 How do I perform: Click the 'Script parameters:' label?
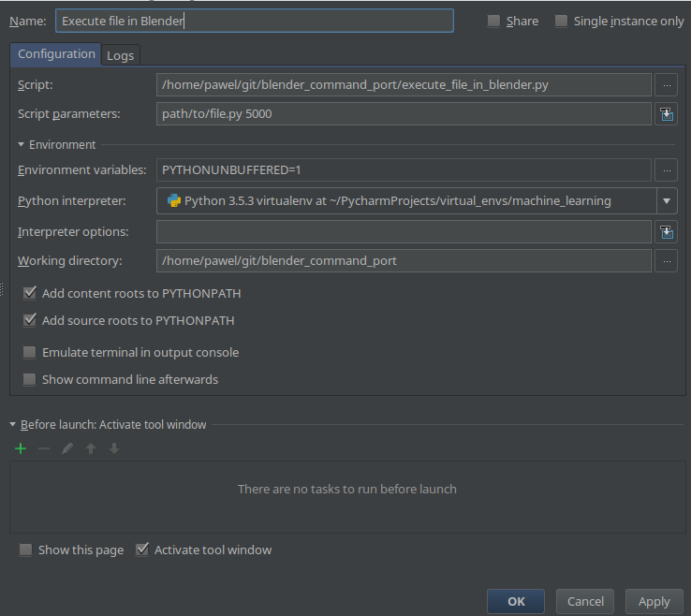68,113
